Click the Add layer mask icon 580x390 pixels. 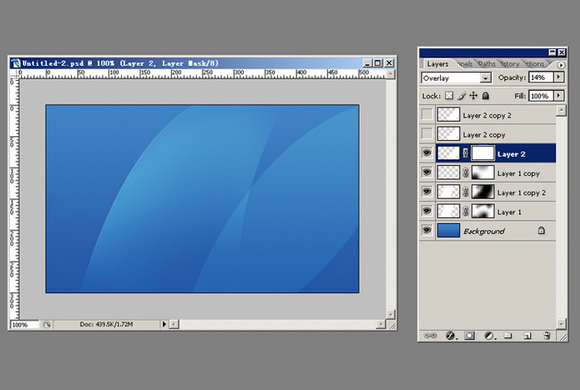pos(469,336)
